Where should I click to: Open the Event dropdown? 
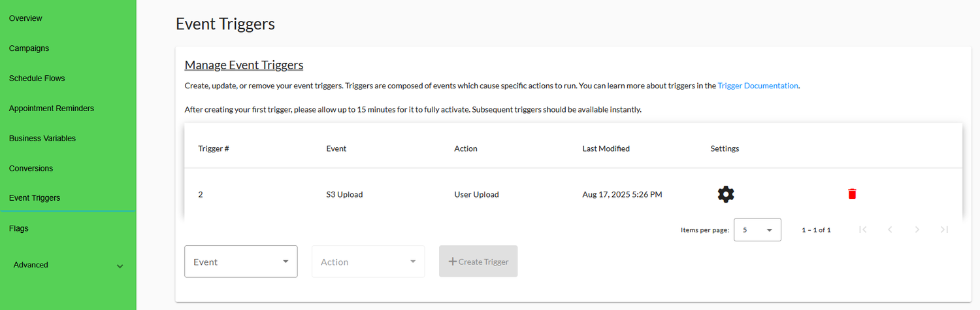coord(240,262)
